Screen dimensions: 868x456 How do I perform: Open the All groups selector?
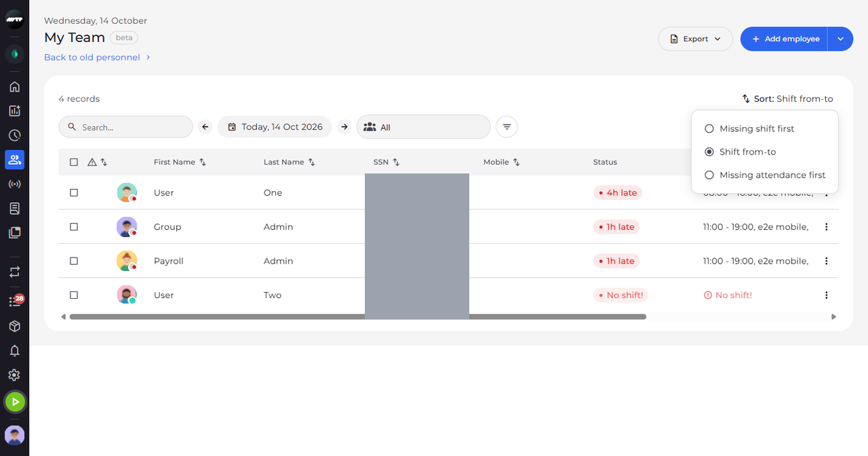(x=423, y=127)
